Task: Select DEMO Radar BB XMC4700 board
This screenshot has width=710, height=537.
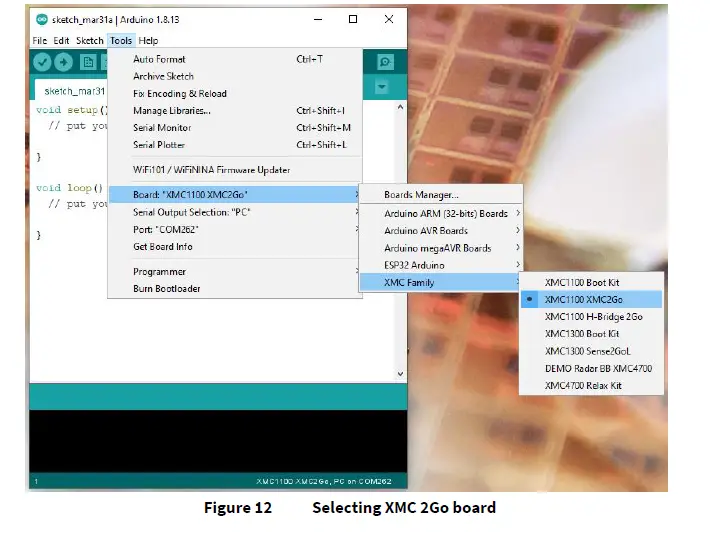Action: [591, 369]
